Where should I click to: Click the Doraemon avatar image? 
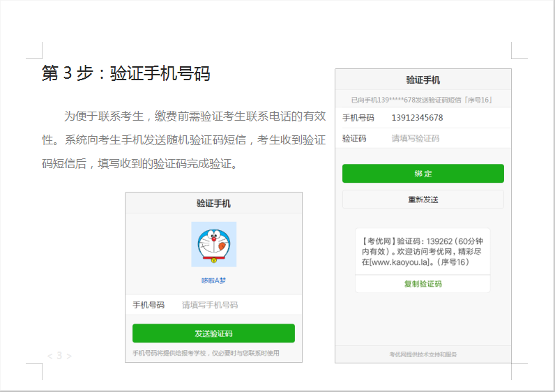click(213, 244)
